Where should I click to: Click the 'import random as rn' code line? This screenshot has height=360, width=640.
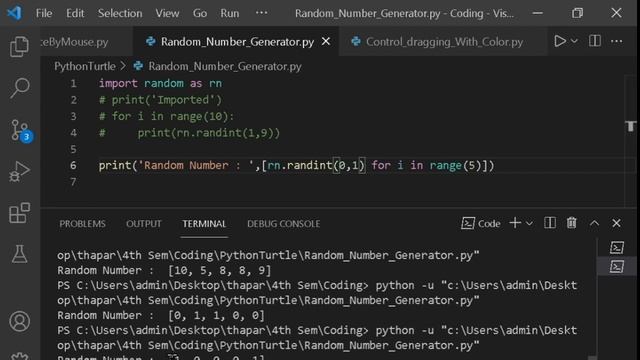pos(160,84)
